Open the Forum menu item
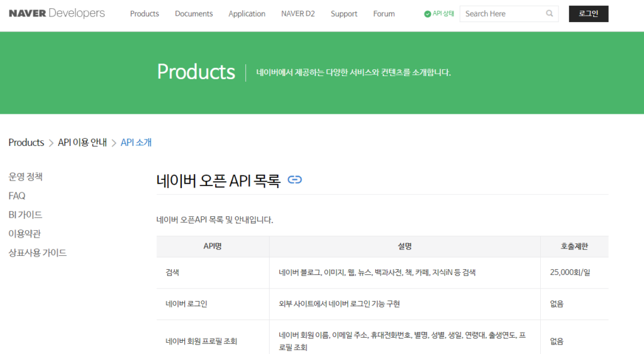The height and width of the screenshot is (354, 644). point(384,14)
